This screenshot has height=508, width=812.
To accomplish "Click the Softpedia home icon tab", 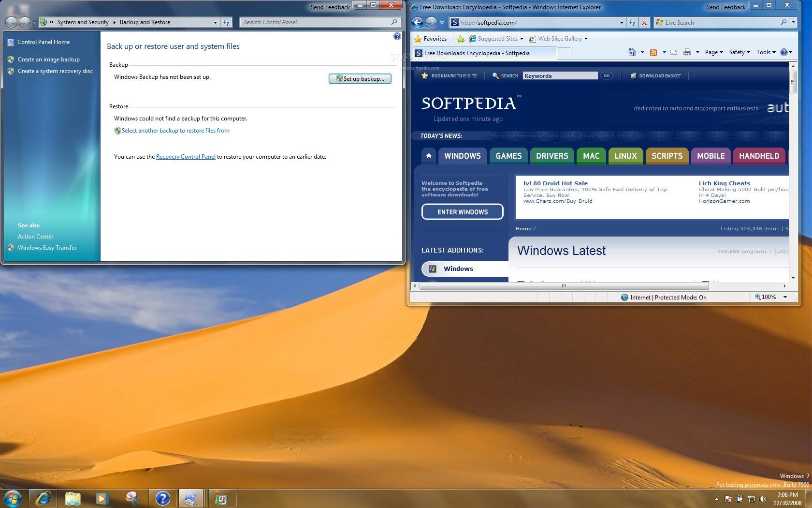I will coord(428,156).
